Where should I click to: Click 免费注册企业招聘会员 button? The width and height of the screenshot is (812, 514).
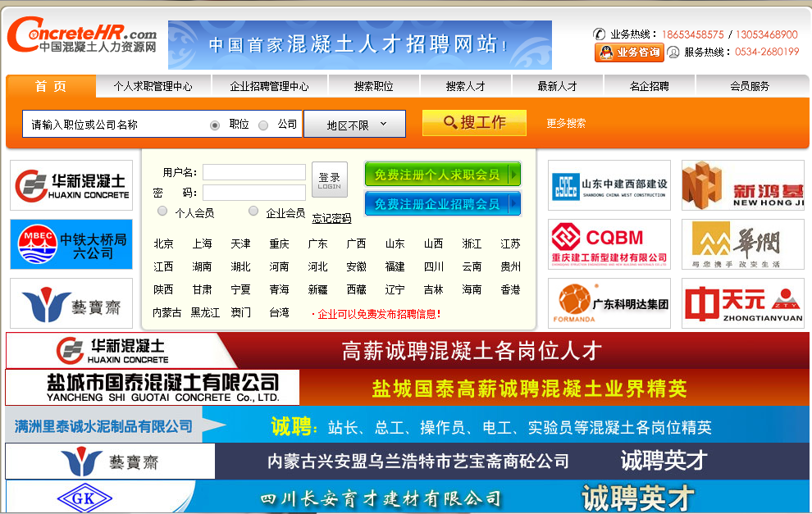(443, 204)
